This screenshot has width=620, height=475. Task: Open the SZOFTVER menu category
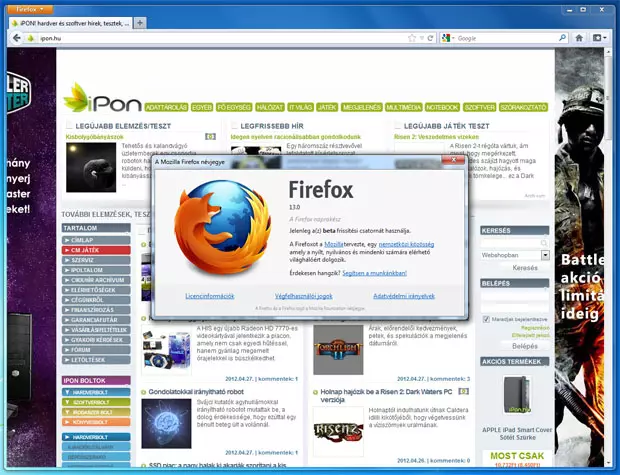(x=479, y=107)
